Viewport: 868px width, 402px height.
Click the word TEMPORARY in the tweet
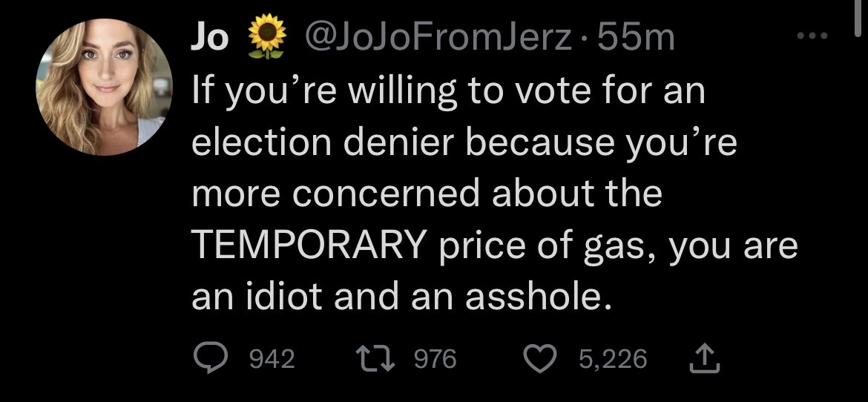(309, 246)
